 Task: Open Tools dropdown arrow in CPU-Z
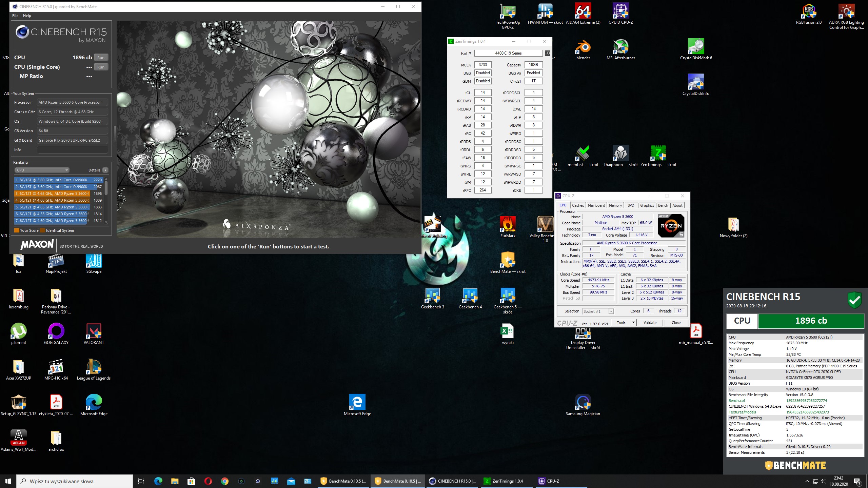click(633, 323)
